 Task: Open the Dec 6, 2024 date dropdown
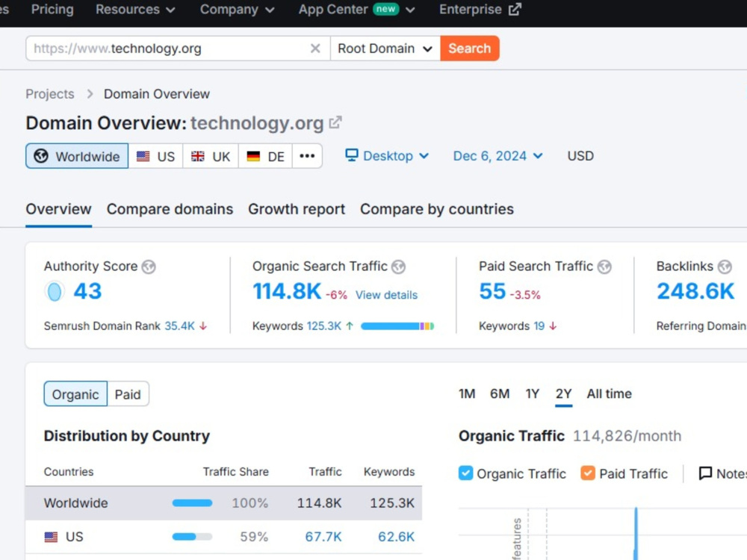coord(498,156)
